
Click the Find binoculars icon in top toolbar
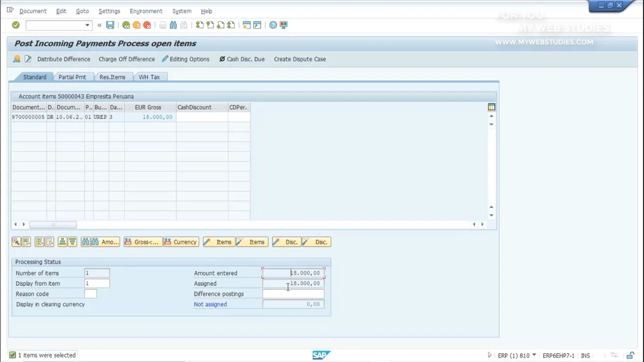[x=173, y=25]
